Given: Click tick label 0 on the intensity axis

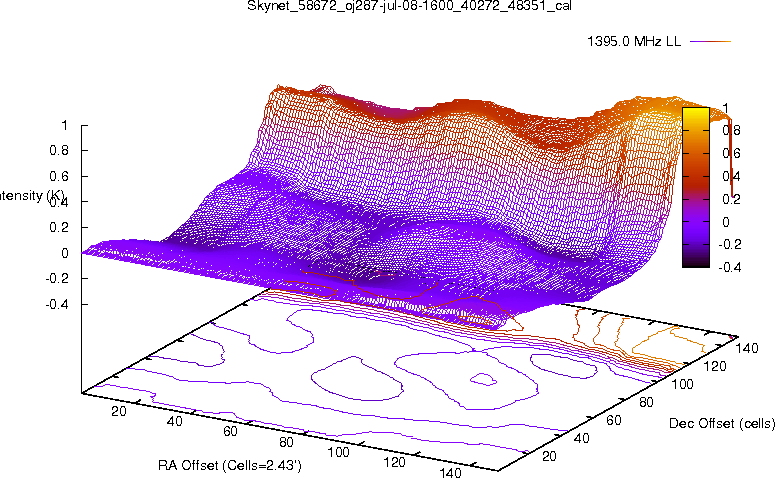Looking at the screenshot, I should (65, 253).
